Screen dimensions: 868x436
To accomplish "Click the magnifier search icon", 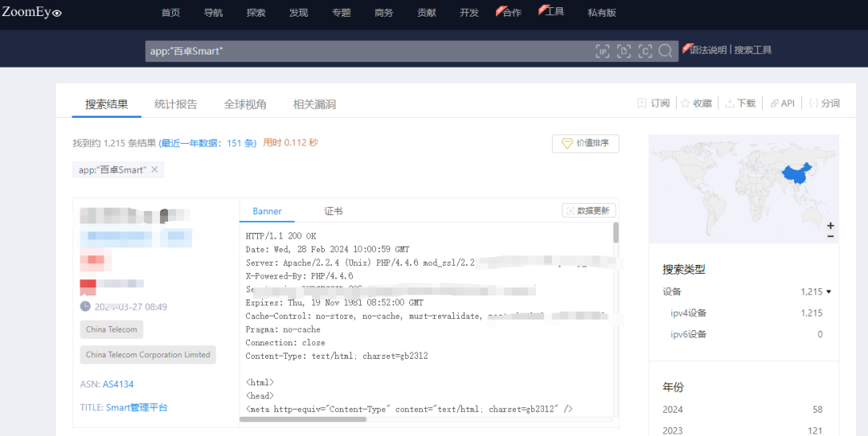I will pyautogui.click(x=666, y=51).
